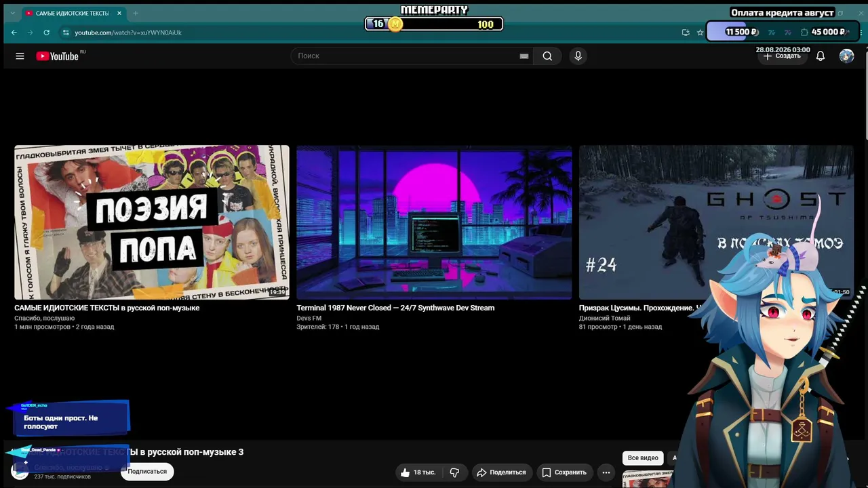
Task: Open the on-screen keyboard in search box
Action: (524, 56)
